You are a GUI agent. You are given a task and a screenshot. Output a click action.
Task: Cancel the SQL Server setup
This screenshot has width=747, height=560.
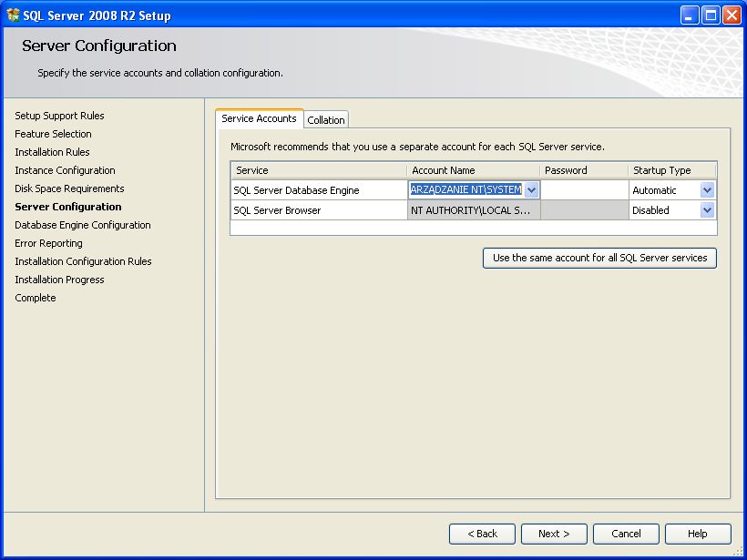click(x=626, y=534)
